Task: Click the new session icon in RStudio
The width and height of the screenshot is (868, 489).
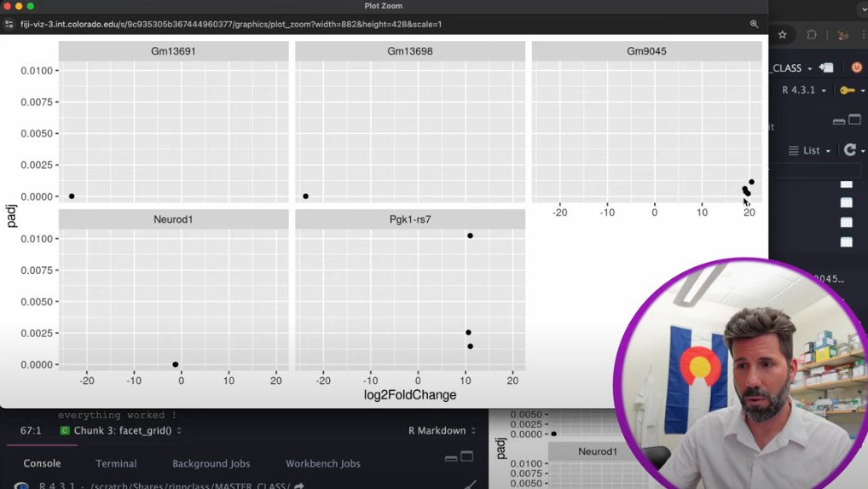Action: tap(826, 67)
